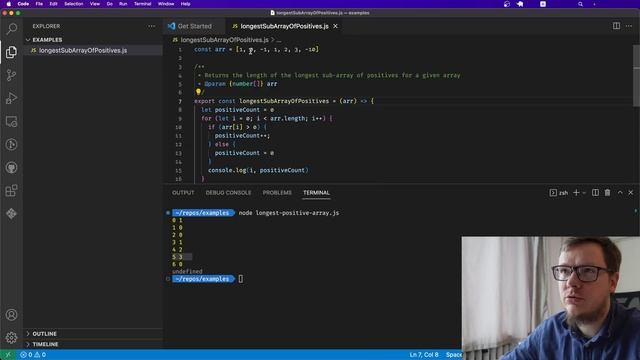Select the TERMINAL panel tab
Image resolution: width=640 pixels, height=360 pixels.
point(316,193)
